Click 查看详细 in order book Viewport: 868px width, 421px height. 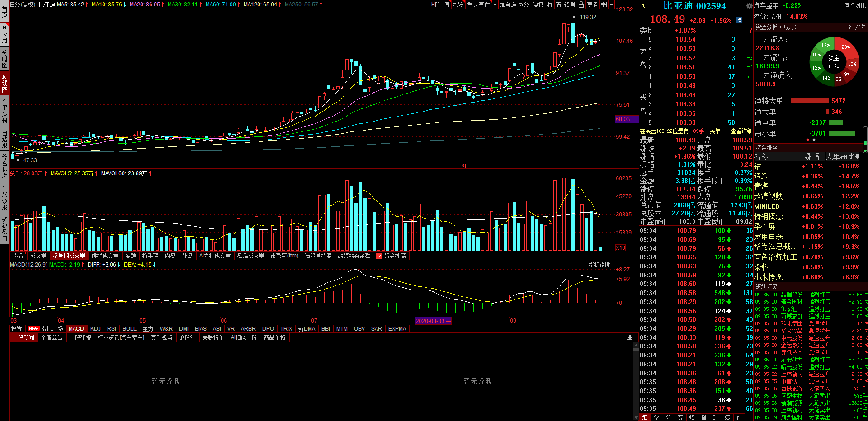click(x=741, y=131)
